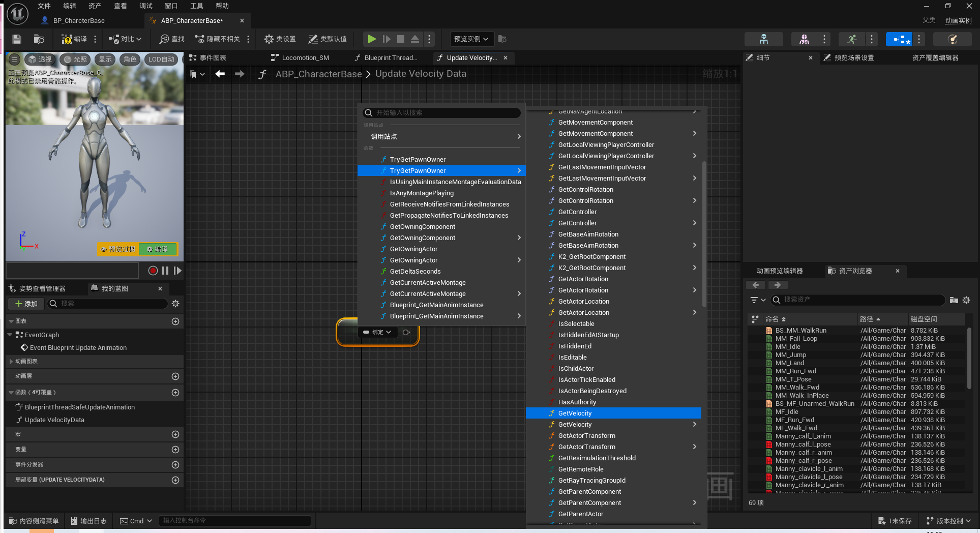
Task: Open 类设置 class settings
Action: click(x=280, y=39)
